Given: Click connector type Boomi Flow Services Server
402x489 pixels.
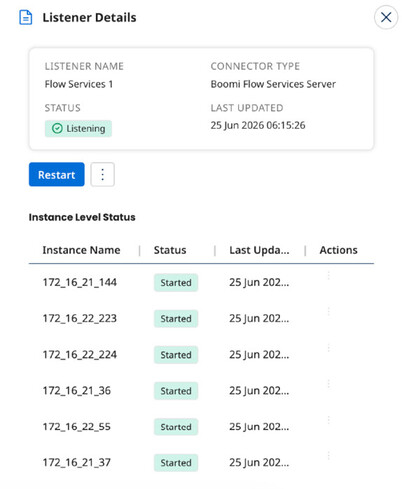Looking at the screenshot, I should [x=273, y=84].
